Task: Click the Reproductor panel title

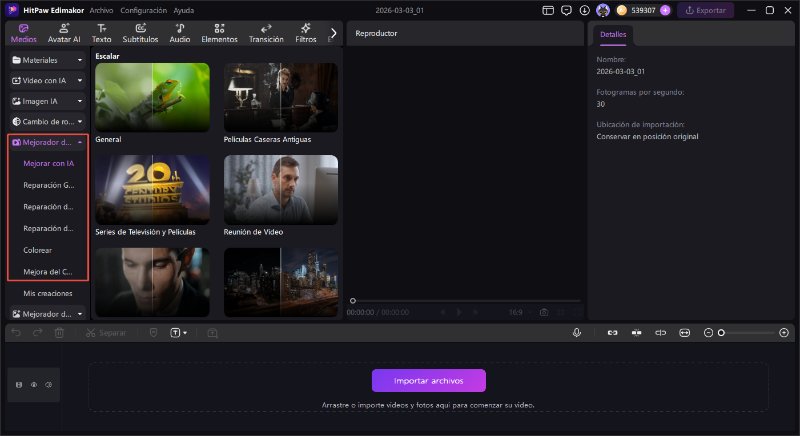Action: tap(376, 33)
